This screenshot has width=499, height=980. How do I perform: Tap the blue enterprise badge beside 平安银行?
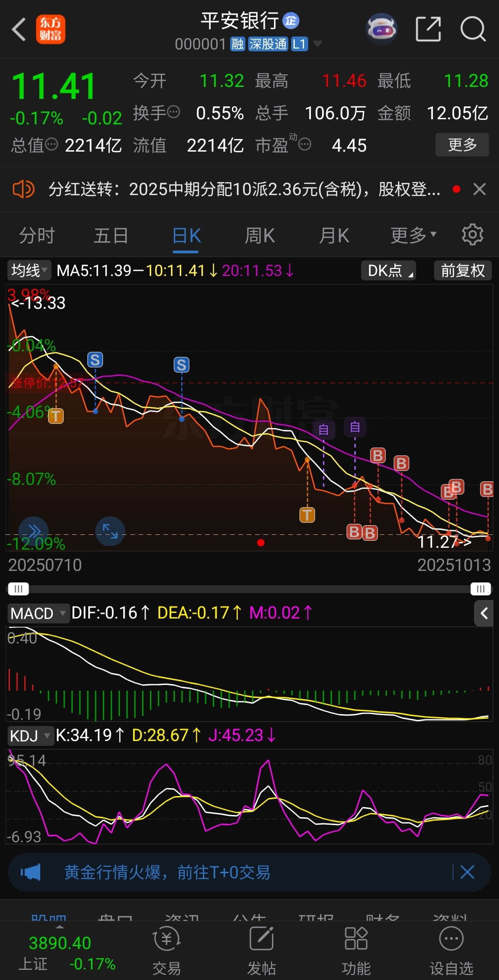291,20
